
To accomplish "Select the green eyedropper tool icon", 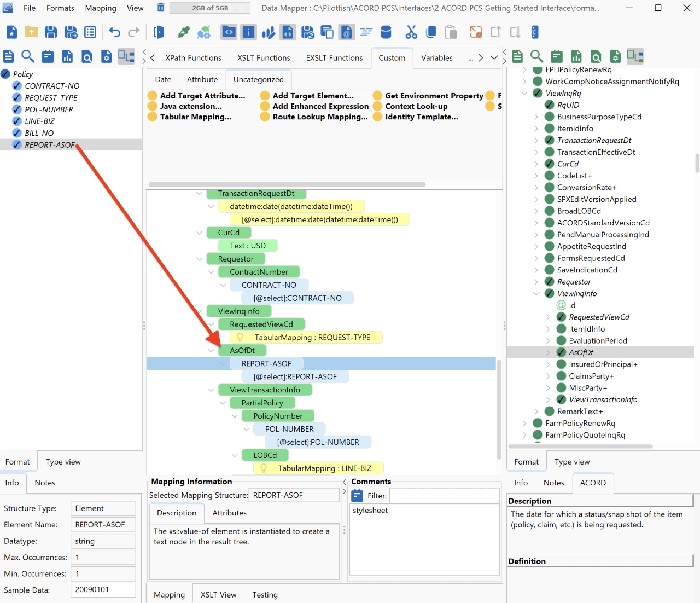I will 184,32.
